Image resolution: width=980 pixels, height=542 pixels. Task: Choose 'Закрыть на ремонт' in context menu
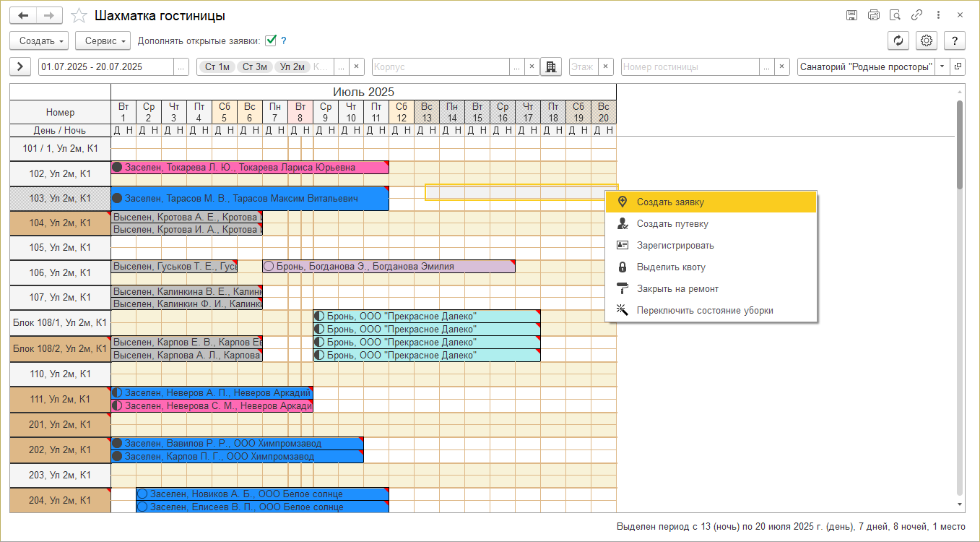[x=677, y=289]
